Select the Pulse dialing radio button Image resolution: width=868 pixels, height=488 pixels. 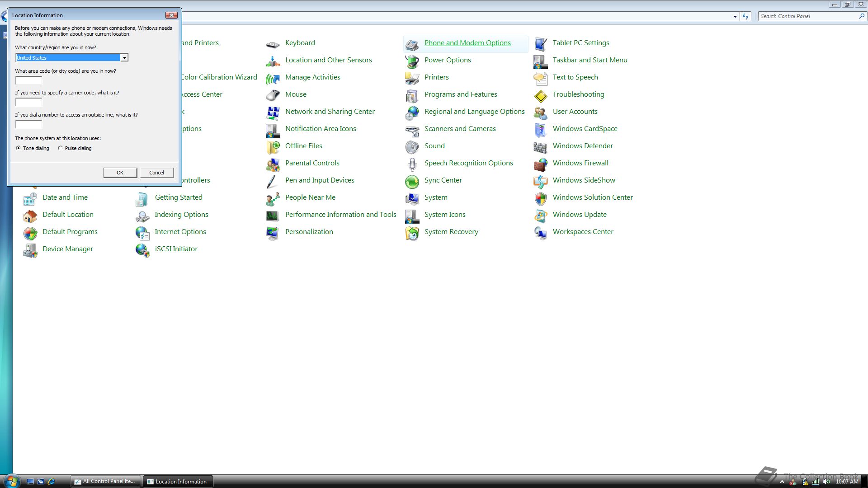(60, 148)
